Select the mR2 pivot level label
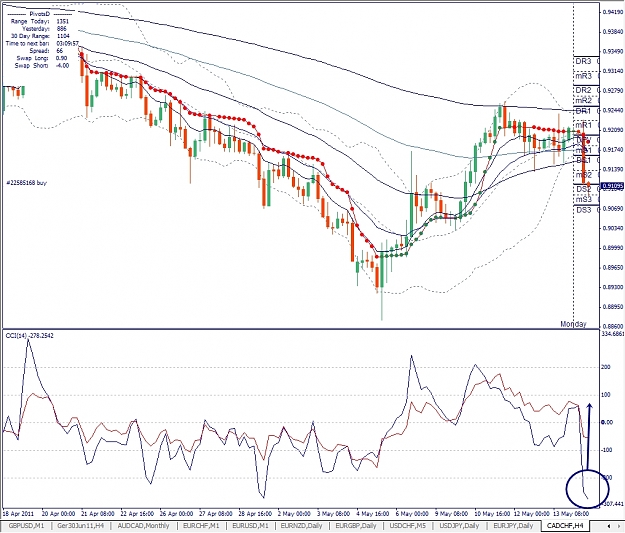The image size is (625, 533). 584,100
